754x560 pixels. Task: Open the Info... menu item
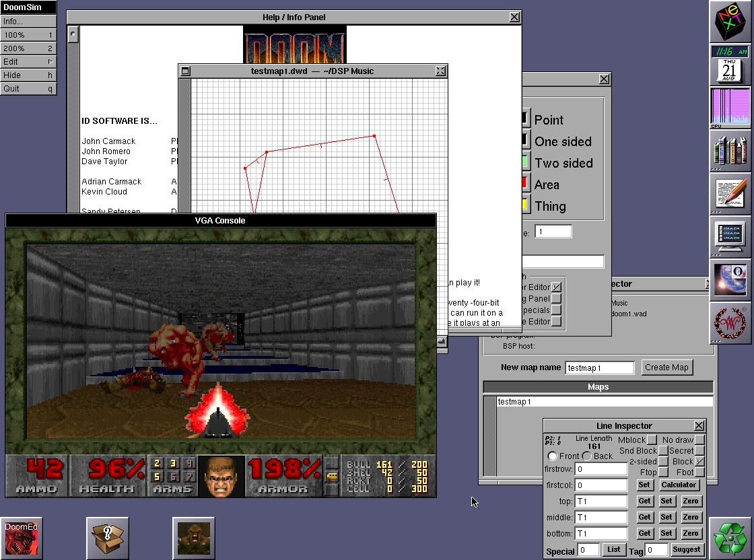point(28,21)
